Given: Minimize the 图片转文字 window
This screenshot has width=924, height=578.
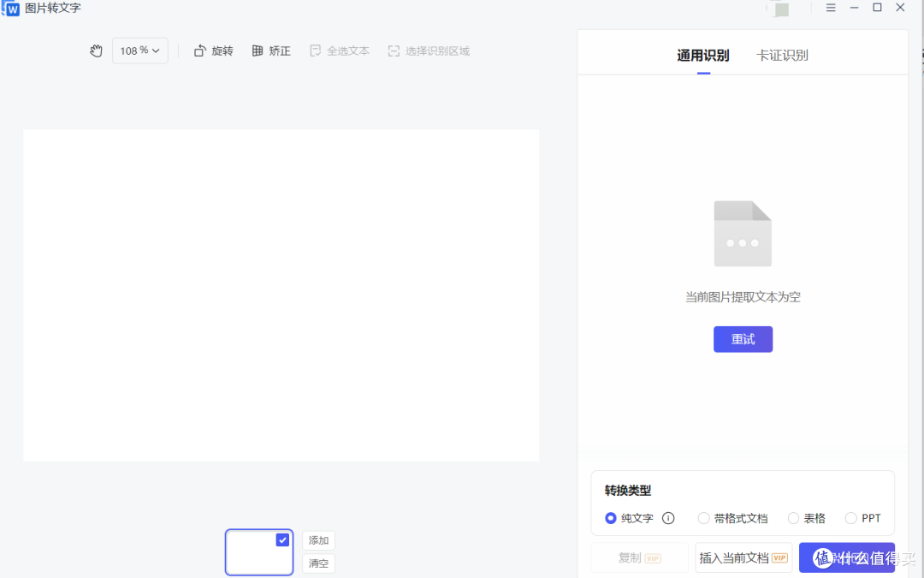Looking at the screenshot, I should pyautogui.click(x=854, y=8).
